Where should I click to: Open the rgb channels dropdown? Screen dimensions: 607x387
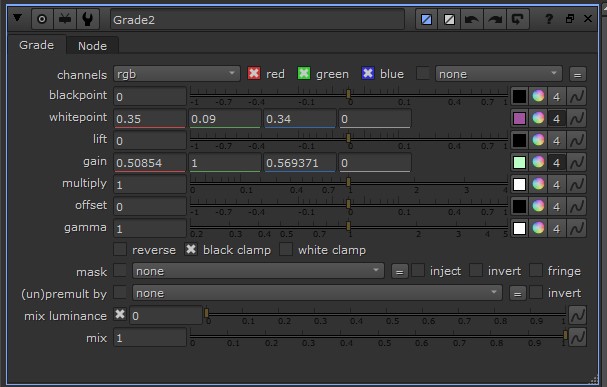(x=177, y=74)
